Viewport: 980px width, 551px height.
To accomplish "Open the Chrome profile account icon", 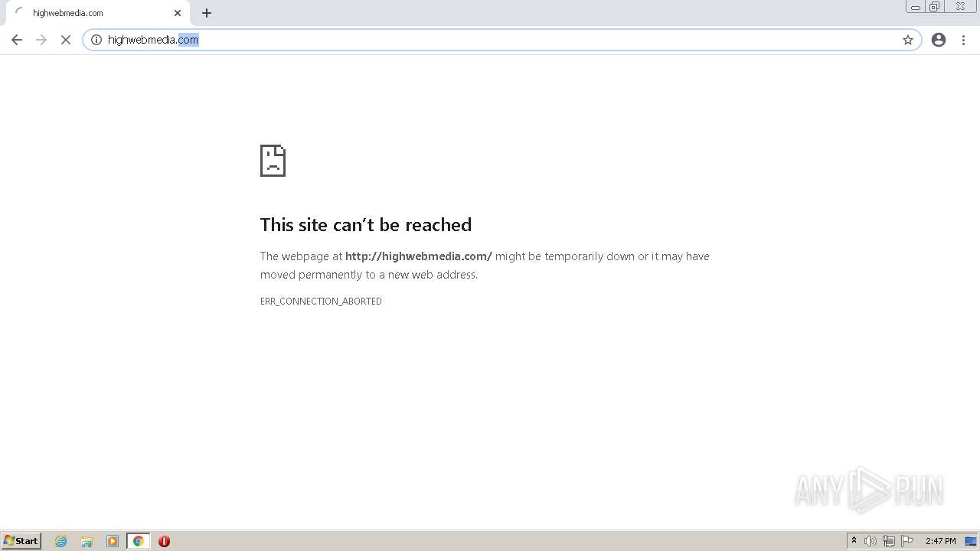I will (x=939, y=40).
